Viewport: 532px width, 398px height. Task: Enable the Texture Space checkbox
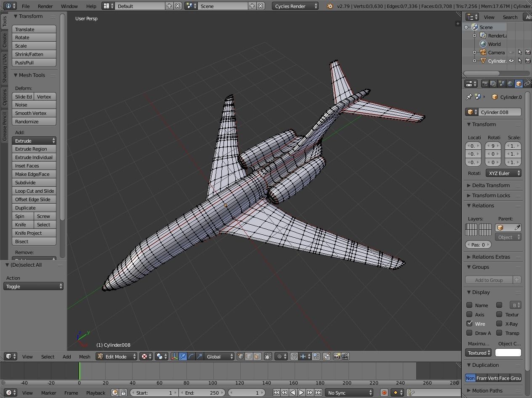499,314
